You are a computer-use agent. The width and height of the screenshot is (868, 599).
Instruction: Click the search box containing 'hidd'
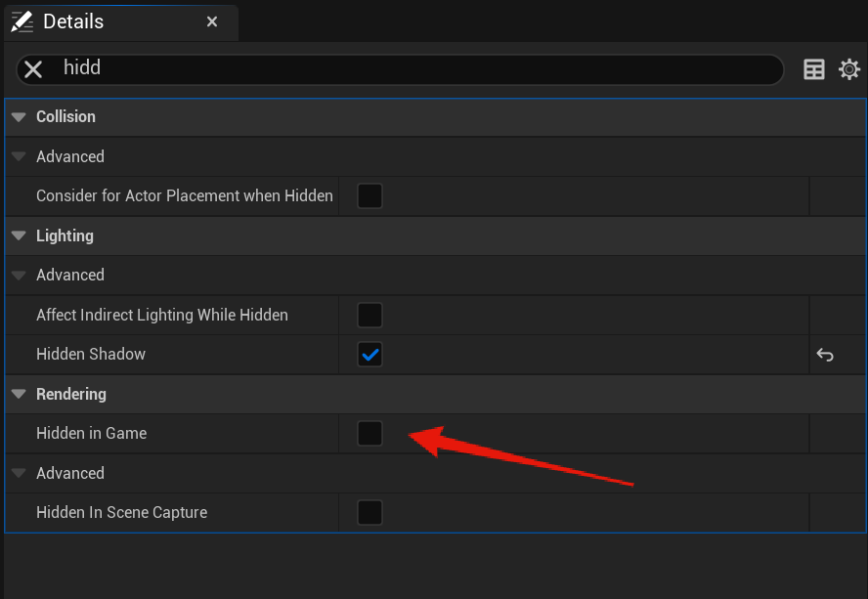(x=411, y=68)
